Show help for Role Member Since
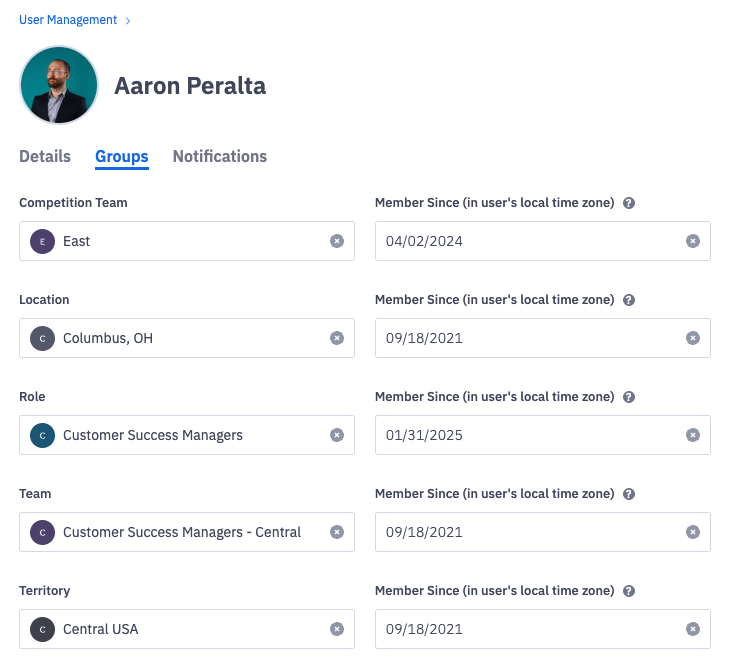The width and height of the screenshot is (745, 671). [x=629, y=397]
